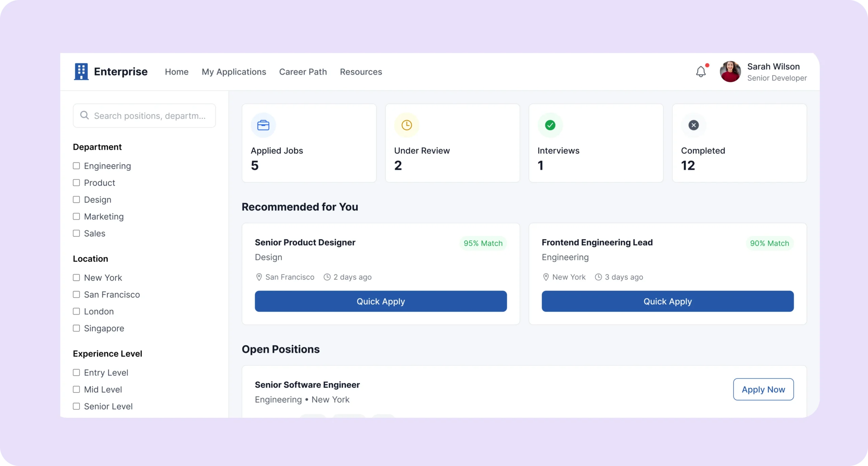
Task: Toggle the Singapore location checkbox
Action: (x=77, y=328)
